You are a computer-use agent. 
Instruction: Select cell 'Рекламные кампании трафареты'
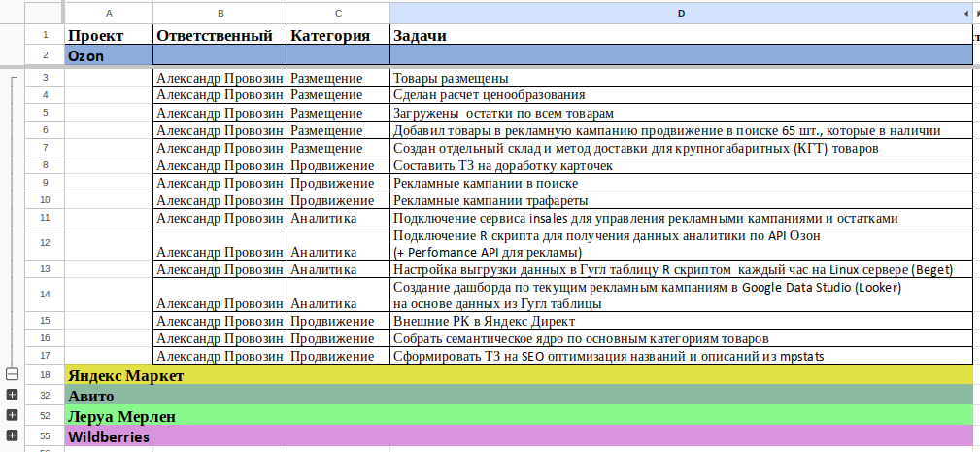coord(681,200)
